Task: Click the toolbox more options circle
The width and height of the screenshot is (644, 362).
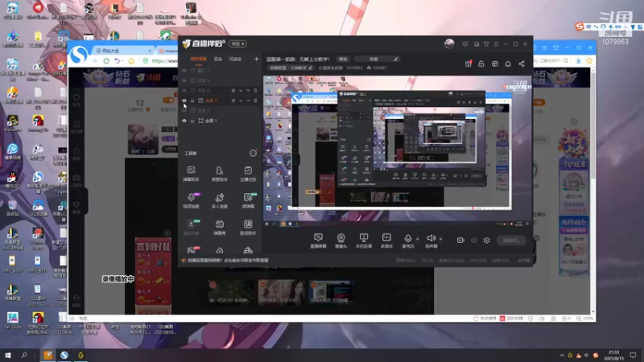Action: pyautogui.click(x=253, y=153)
